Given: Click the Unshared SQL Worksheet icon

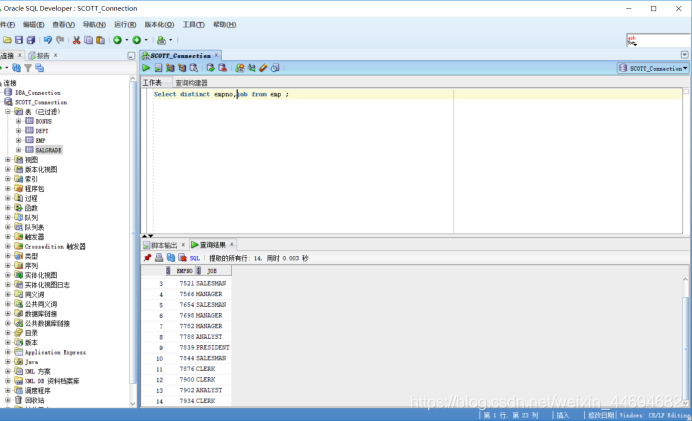Looking at the screenshot, I should [x=240, y=68].
